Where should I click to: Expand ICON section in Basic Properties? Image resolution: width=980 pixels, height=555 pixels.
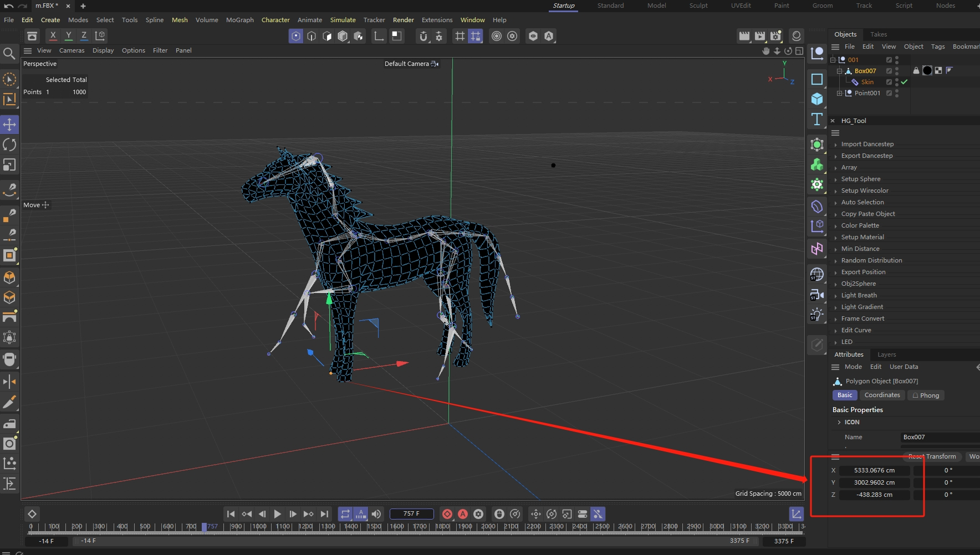click(839, 422)
